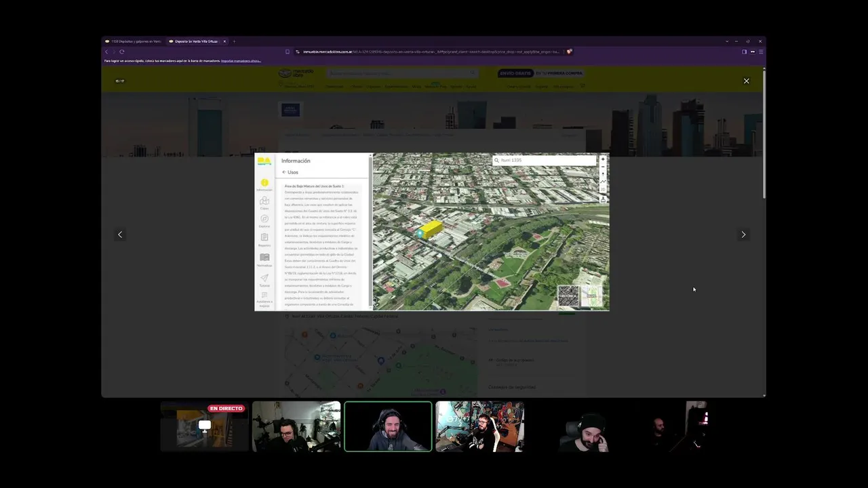Zoom in on the map
This screenshot has height=488, width=868.
click(603, 159)
